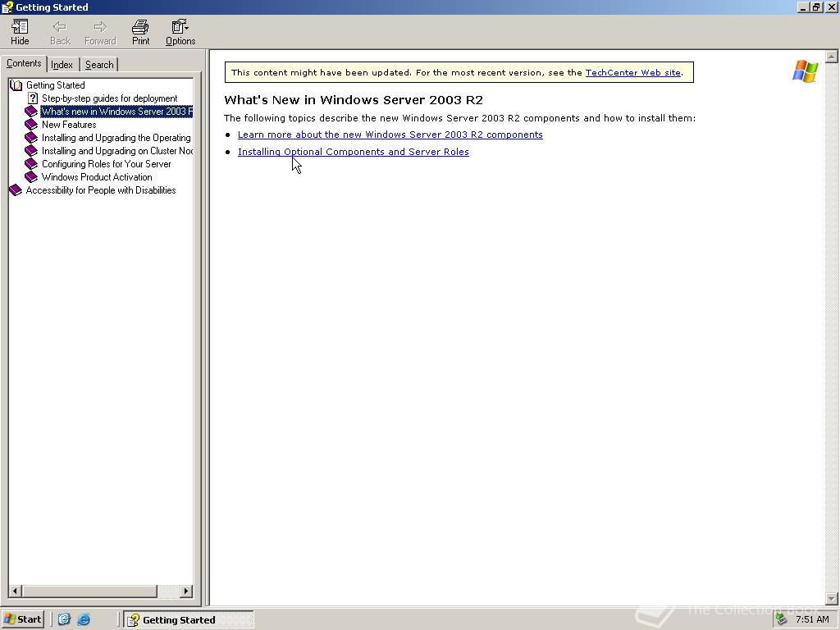The height and width of the screenshot is (630, 840).
Task: Open the Options toolbar menu
Action: (x=180, y=32)
